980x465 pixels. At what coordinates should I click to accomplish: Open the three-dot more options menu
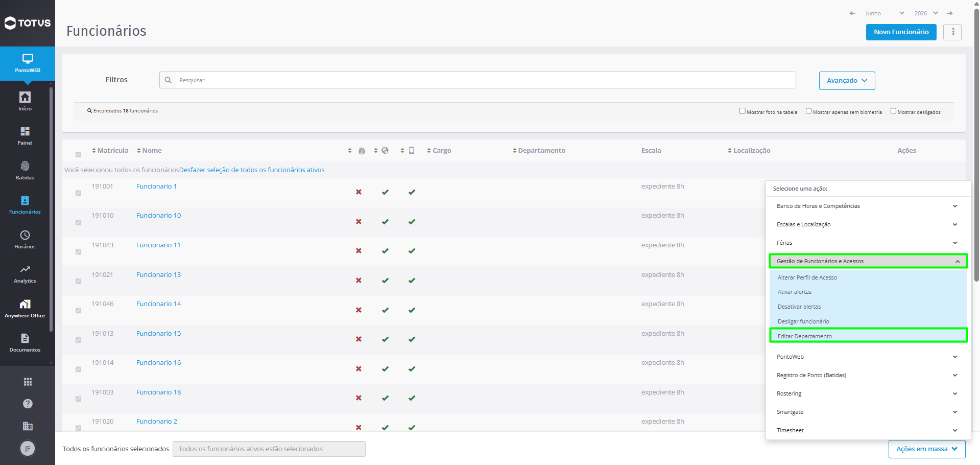pos(952,32)
